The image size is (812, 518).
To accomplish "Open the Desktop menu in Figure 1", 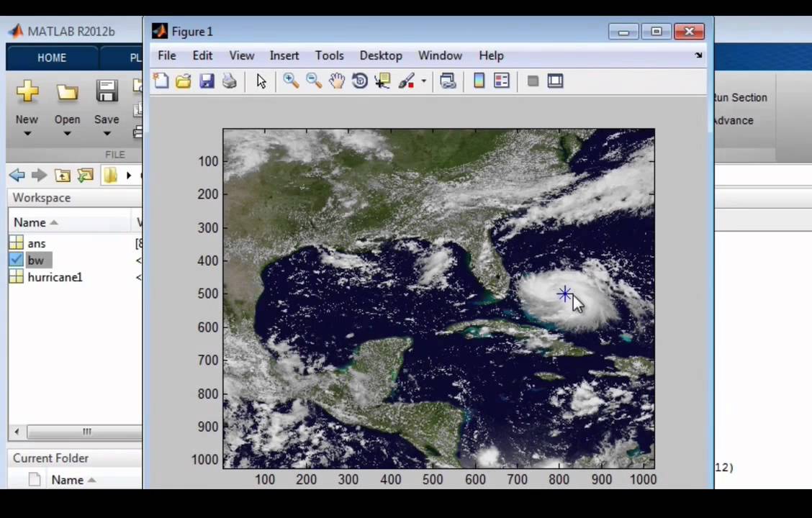I will coord(381,55).
